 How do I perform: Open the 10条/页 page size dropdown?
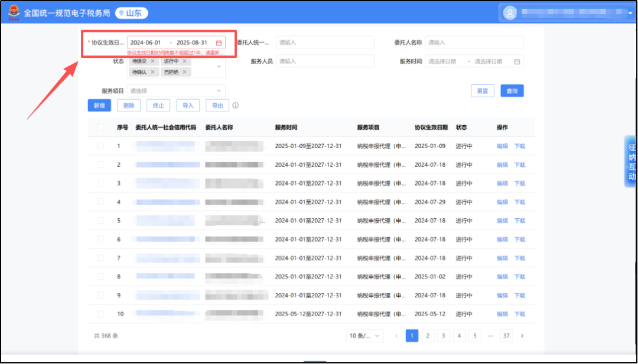click(364, 336)
